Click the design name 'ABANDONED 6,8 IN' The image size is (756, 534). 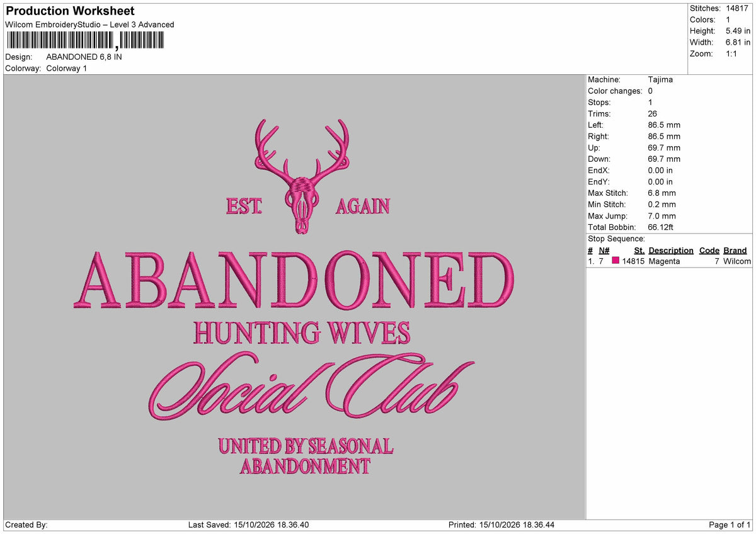point(84,57)
